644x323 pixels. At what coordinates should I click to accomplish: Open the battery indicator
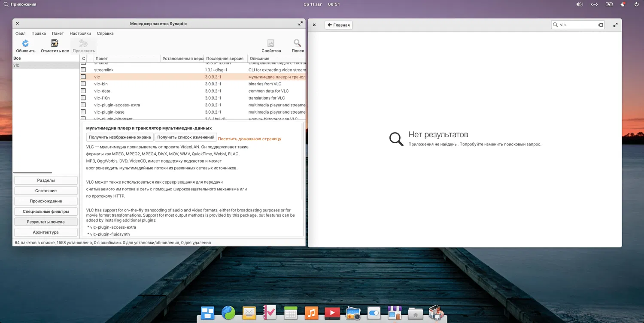609,4
